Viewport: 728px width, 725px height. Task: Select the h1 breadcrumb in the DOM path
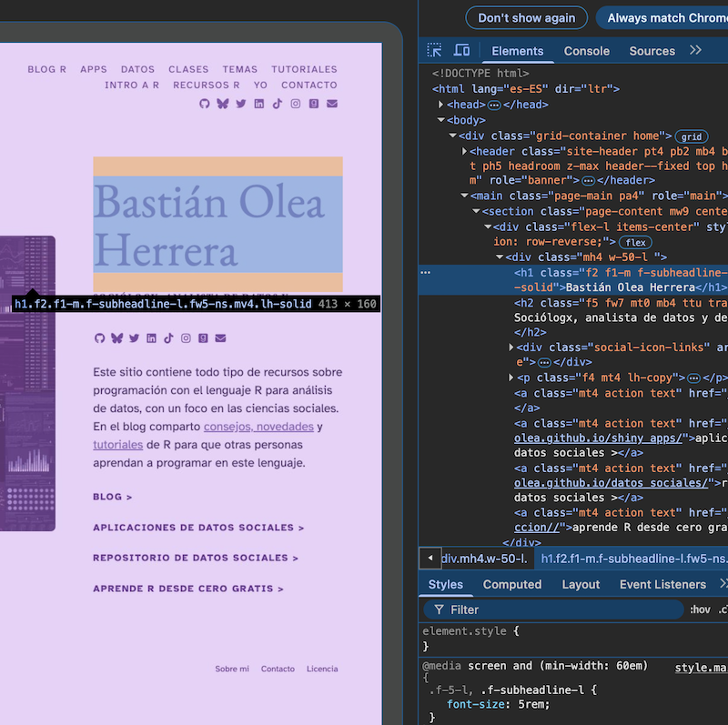[632, 559]
